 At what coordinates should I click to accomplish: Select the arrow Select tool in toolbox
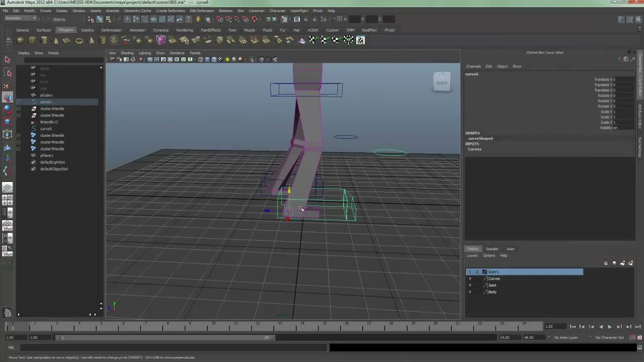(7, 60)
